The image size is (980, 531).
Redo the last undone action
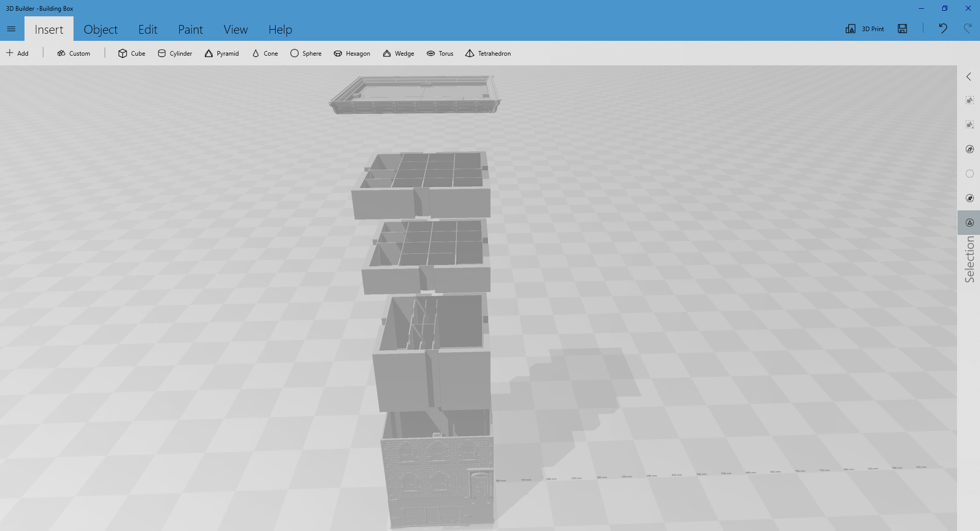pyautogui.click(x=967, y=29)
